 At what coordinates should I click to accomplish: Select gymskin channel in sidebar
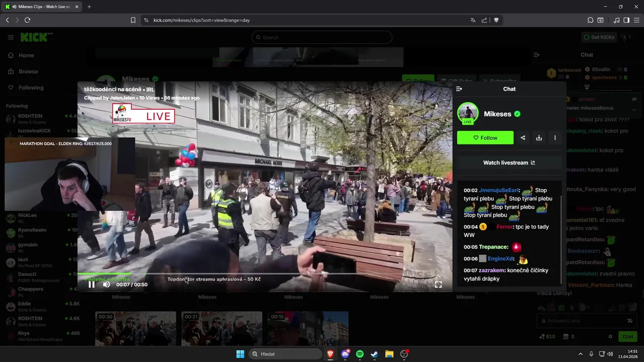pos(40,247)
